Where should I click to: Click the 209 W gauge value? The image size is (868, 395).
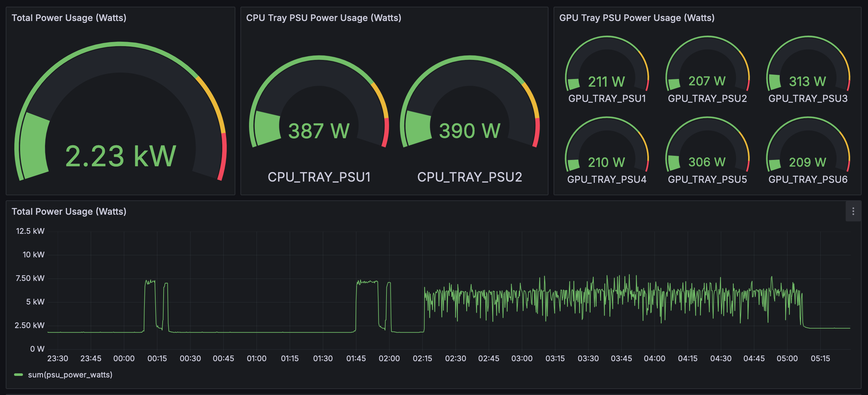tap(807, 162)
